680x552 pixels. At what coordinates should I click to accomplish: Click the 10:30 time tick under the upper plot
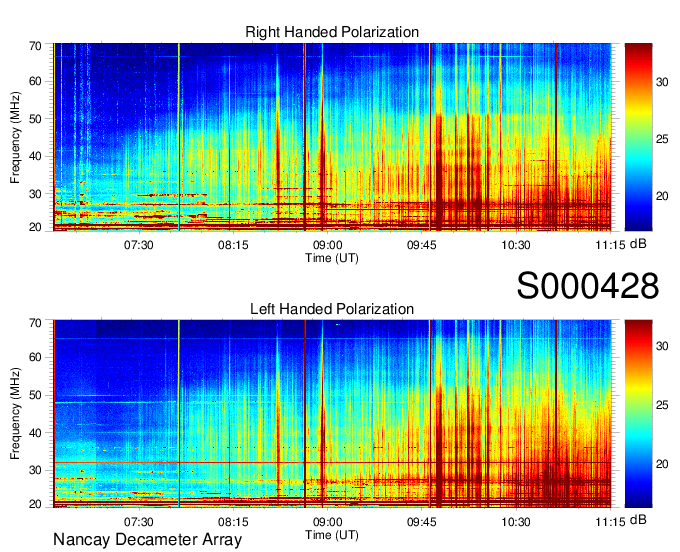[516, 245]
